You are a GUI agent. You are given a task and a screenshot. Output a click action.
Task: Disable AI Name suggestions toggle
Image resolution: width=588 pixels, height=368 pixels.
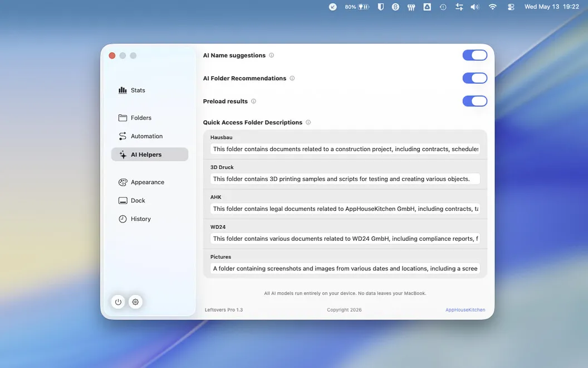point(475,55)
